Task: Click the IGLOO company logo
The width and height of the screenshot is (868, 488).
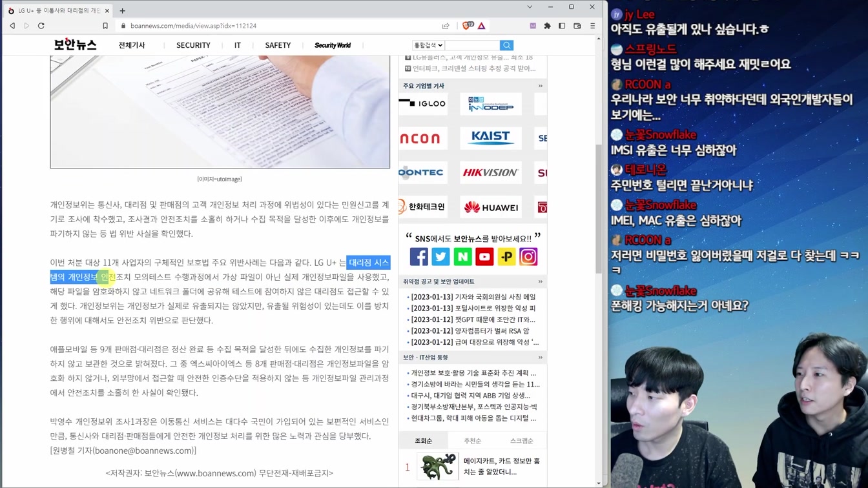Action: coord(423,104)
